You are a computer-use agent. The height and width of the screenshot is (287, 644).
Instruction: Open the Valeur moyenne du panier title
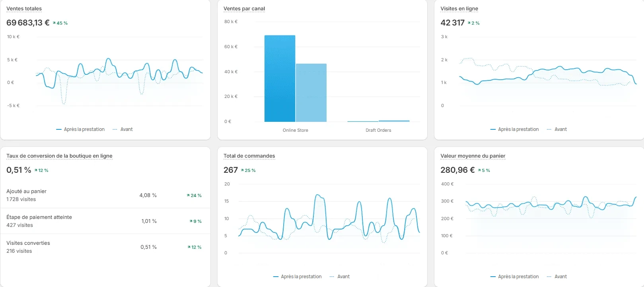[x=473, y=156]
